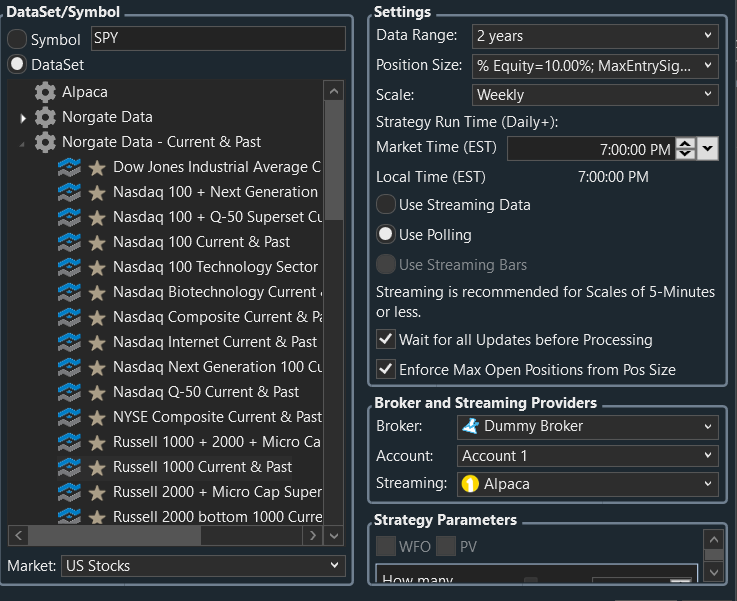The image size is (737, 601).
Task: Open the Scale dropdown showing Weekly
Action: click(x=595, y=95)
